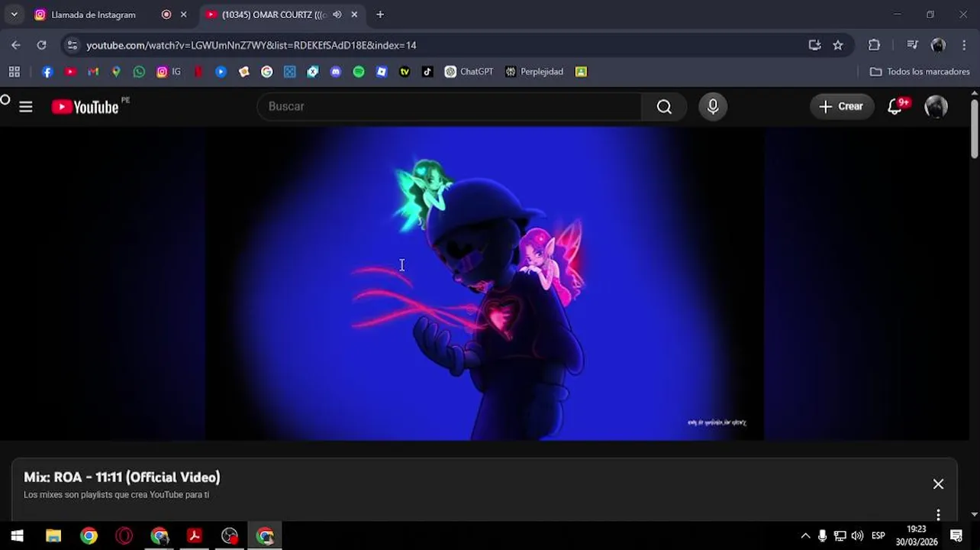Image resolution: width=980 pixels, height=550 pixels.
Task: Open File Explorer from taskbar
Action: point(53,536)
